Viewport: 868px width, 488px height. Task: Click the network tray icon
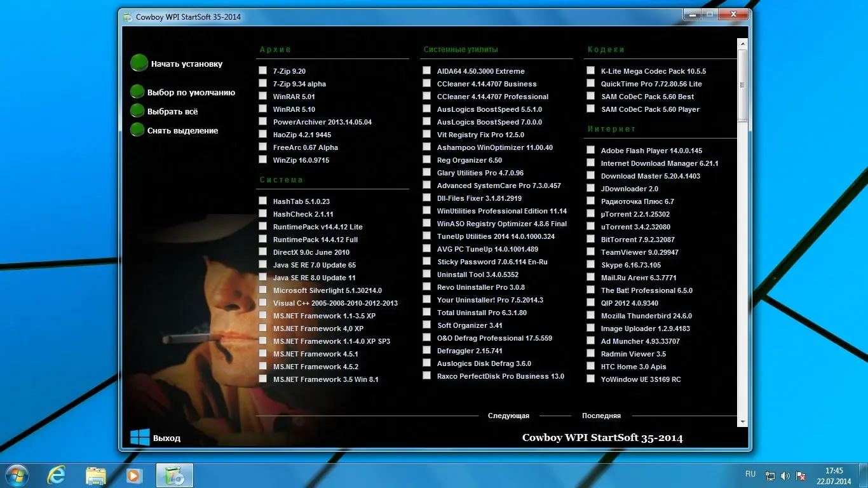point(770,475)
